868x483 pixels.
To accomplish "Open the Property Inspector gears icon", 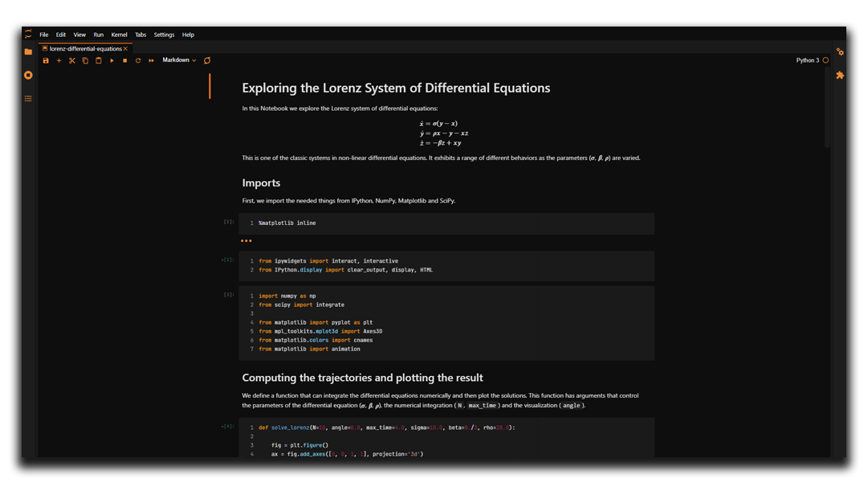I will (840, 51).
